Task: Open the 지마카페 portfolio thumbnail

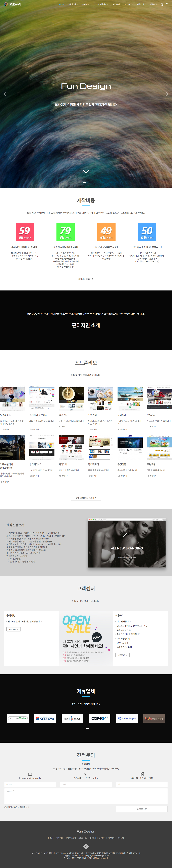Action: click(x=71, y=447)
